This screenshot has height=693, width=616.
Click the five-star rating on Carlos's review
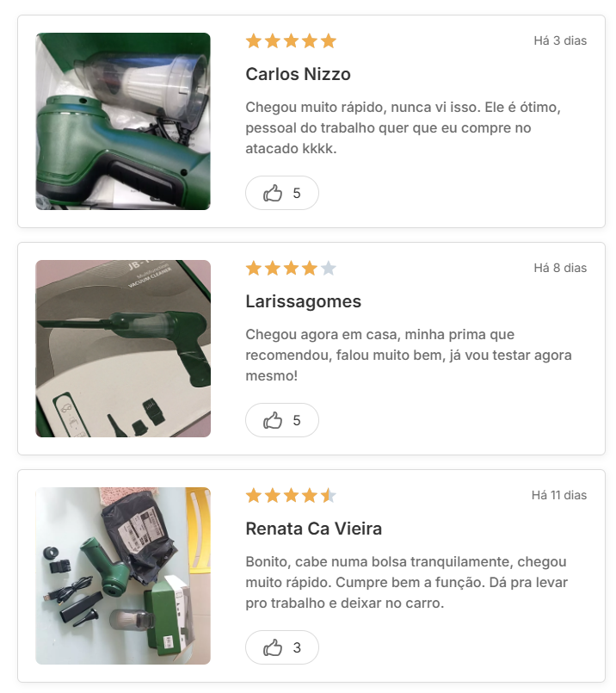point(291,41)
